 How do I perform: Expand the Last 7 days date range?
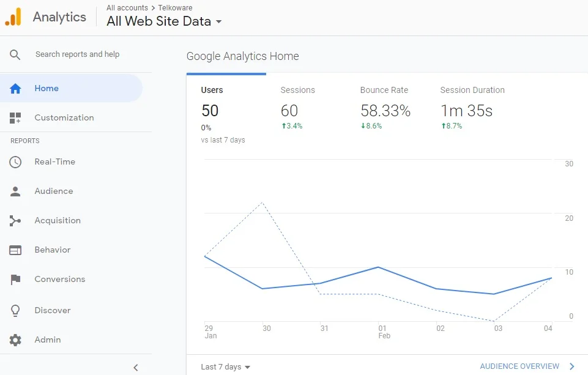click(225, 367)
